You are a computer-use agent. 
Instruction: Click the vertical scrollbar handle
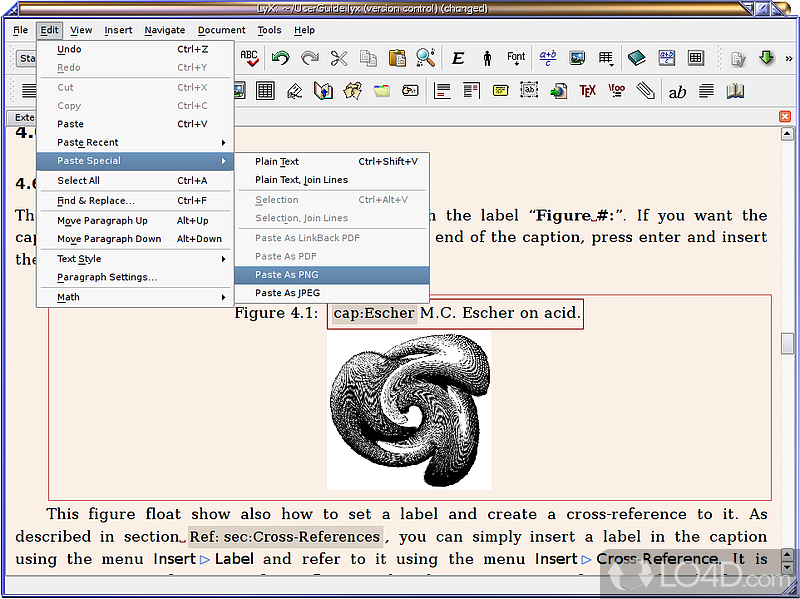click(x=787, y=343)
